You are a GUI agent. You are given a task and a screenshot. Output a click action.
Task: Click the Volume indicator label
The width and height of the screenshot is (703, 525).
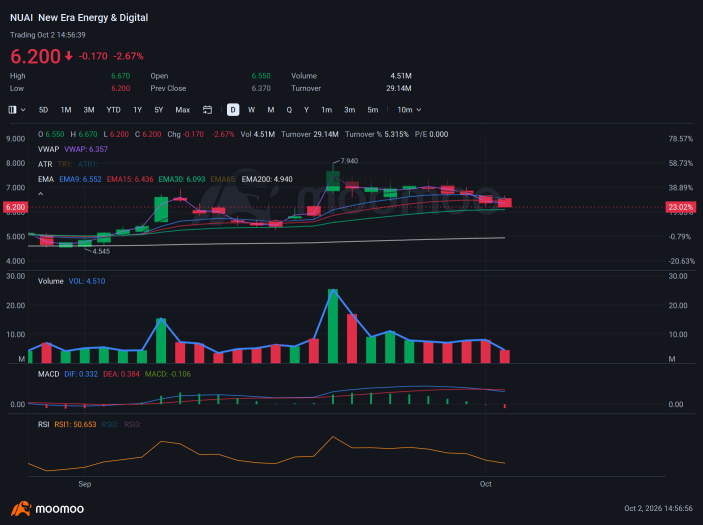pos(51,281)
